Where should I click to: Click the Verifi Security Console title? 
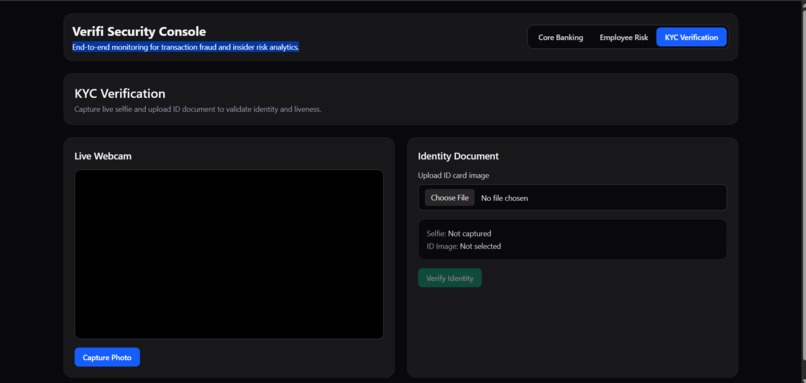[139, 32]
